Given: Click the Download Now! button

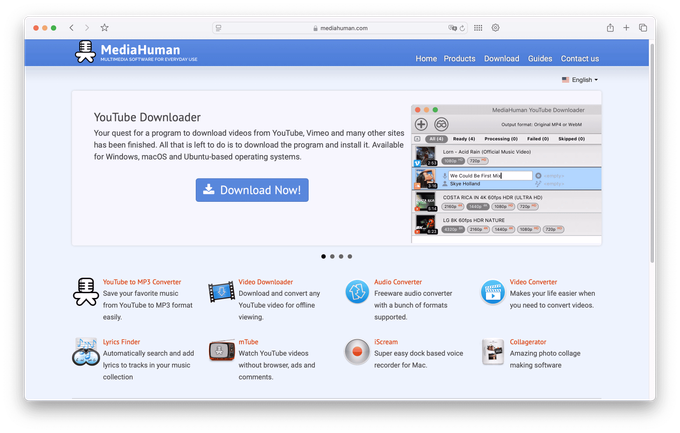Looking at the screenshot, I should point(252,190).
